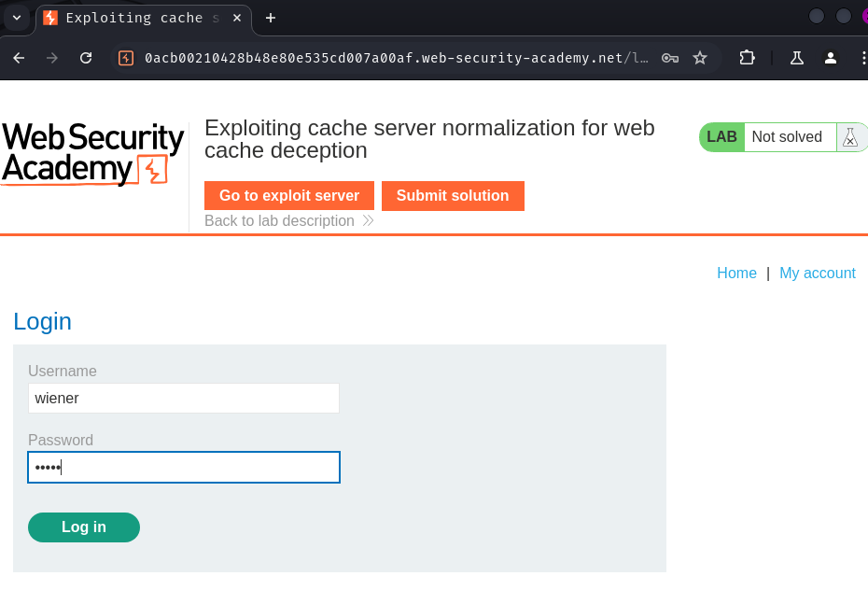Click Submit solution button
Viewport: 868px width, 590px height.
453,195
